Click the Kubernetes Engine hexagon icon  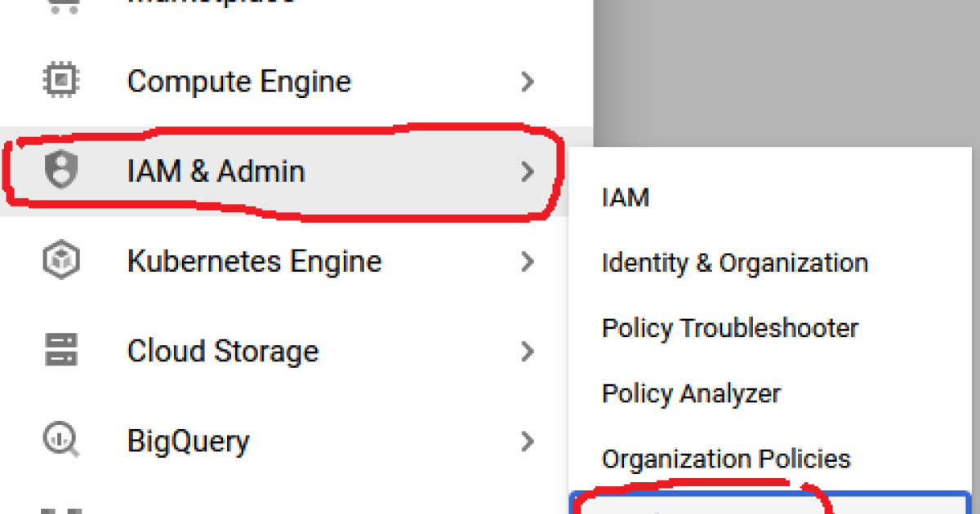pyautogui.click(x=60, y=261)
